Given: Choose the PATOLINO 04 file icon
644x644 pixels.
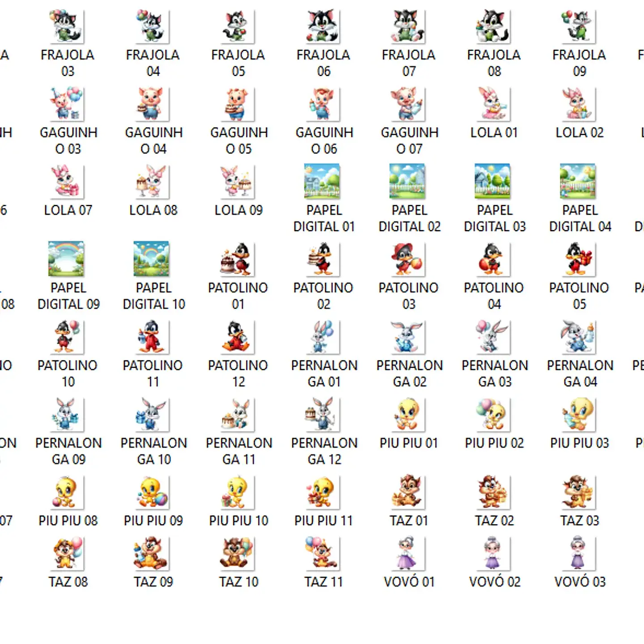Looking at the screenshot, I should tap(494, 259).
